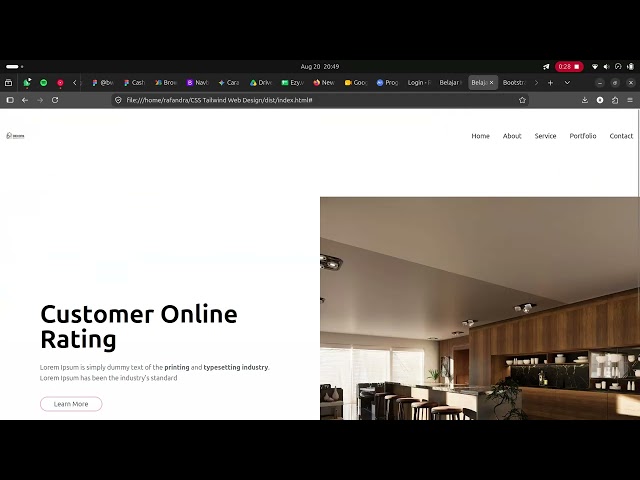Click the shield icon in the address bar

click(118, 100)
